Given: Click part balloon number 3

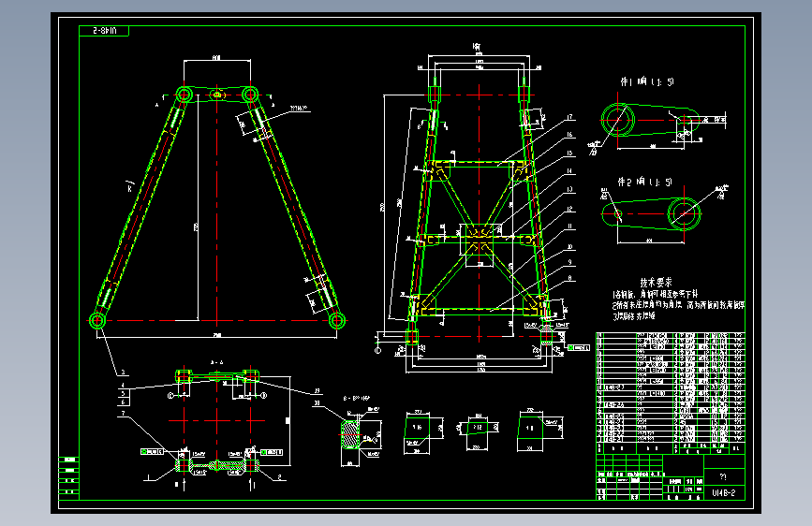Looking at the screenshot, I should pos(124,373).
